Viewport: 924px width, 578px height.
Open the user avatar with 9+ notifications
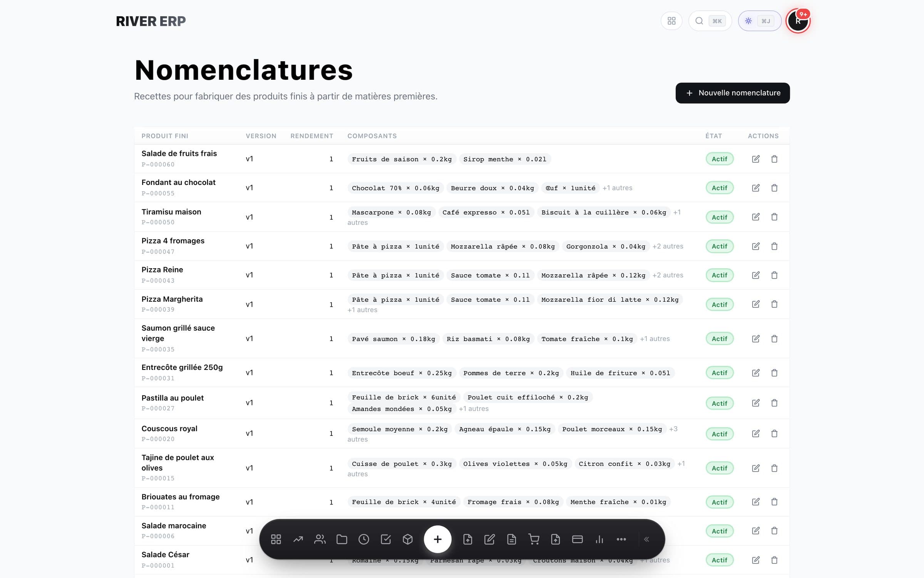[798, 21]
